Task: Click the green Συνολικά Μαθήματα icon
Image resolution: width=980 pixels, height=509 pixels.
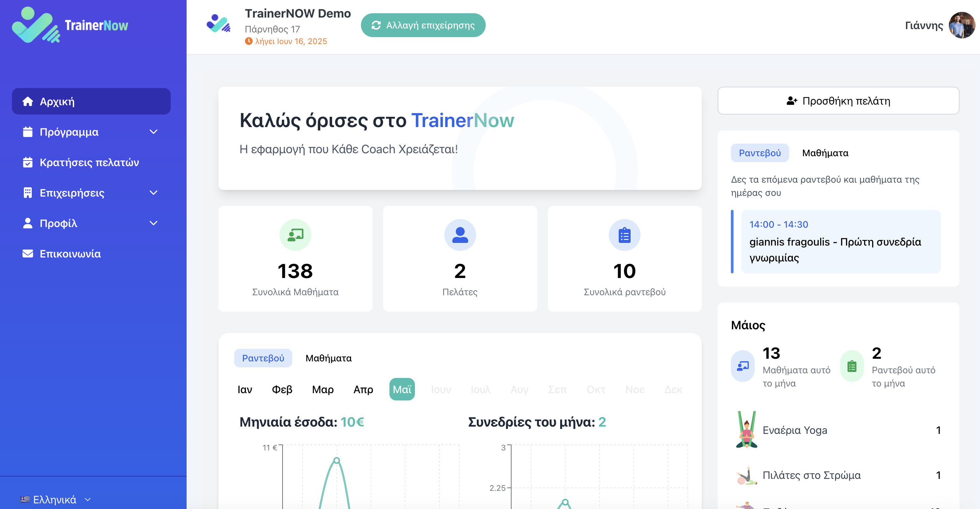Action: point(295,235)
